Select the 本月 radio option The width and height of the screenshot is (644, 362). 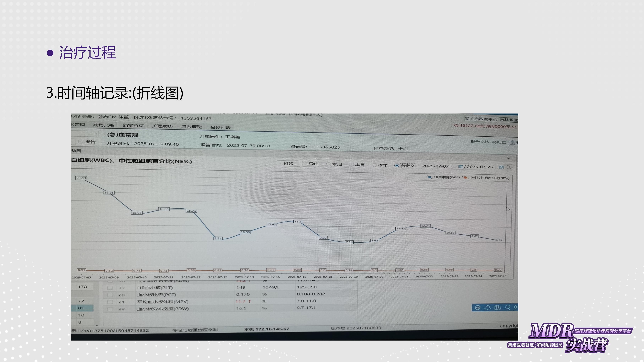[351, 165]
